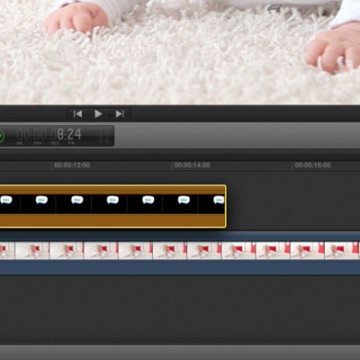Click the leftmost speech-bubble thumbnail in title clip
This screenshot has width=360, height=360.
tap(6, 200)
